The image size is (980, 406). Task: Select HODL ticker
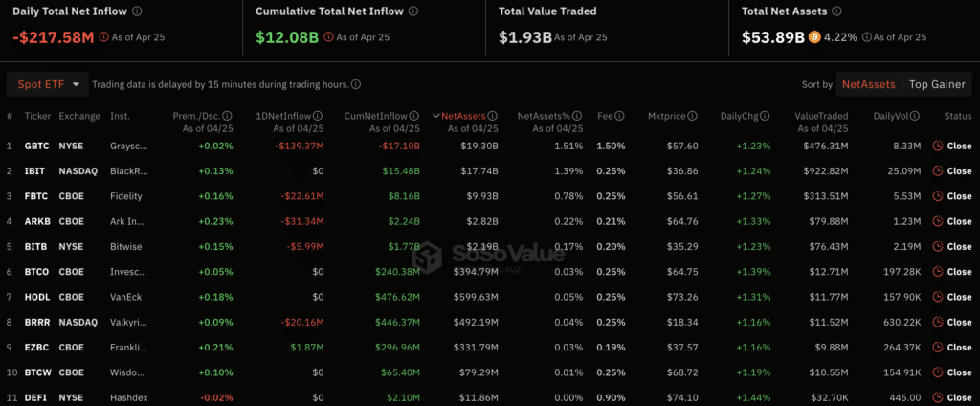click(x=36, y=297)
